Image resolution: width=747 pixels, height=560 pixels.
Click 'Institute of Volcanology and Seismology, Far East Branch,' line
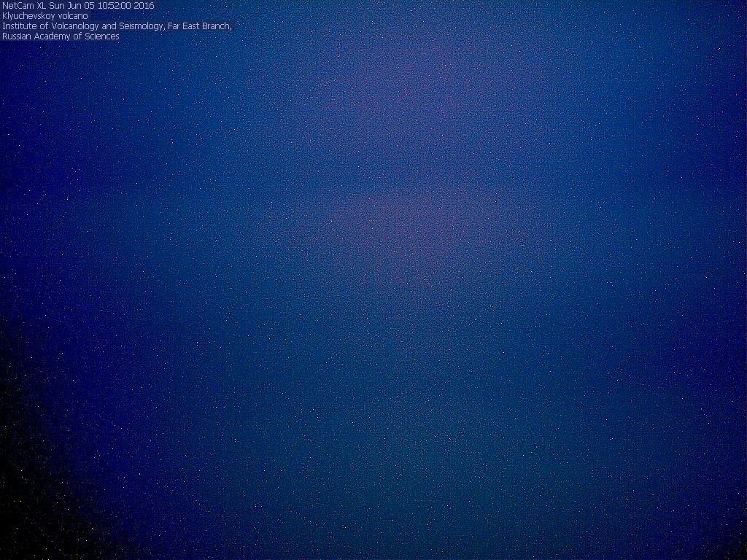click(x=117, y=26)
